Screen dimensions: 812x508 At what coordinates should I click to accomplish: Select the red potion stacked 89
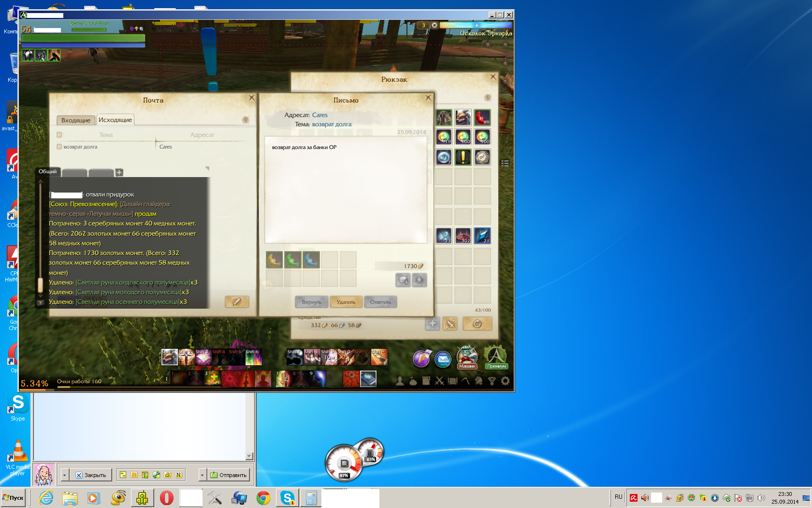pyautogui.click(x=482, y=118)
